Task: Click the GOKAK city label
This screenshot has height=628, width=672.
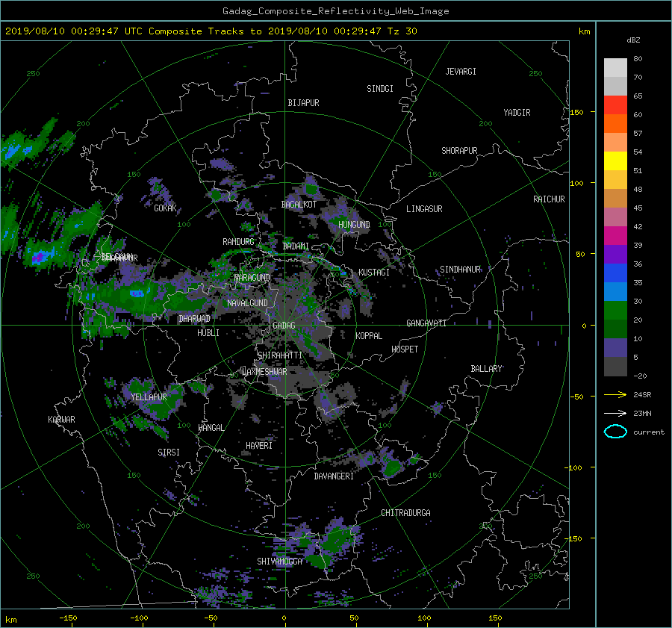Action: pos(166,208)
